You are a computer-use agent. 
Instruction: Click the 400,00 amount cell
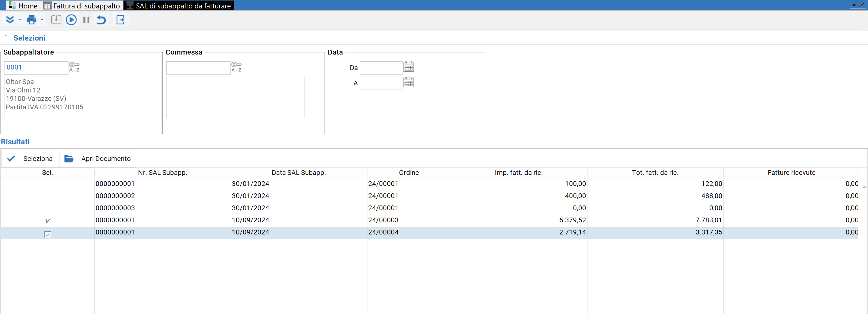pos(518,196)
